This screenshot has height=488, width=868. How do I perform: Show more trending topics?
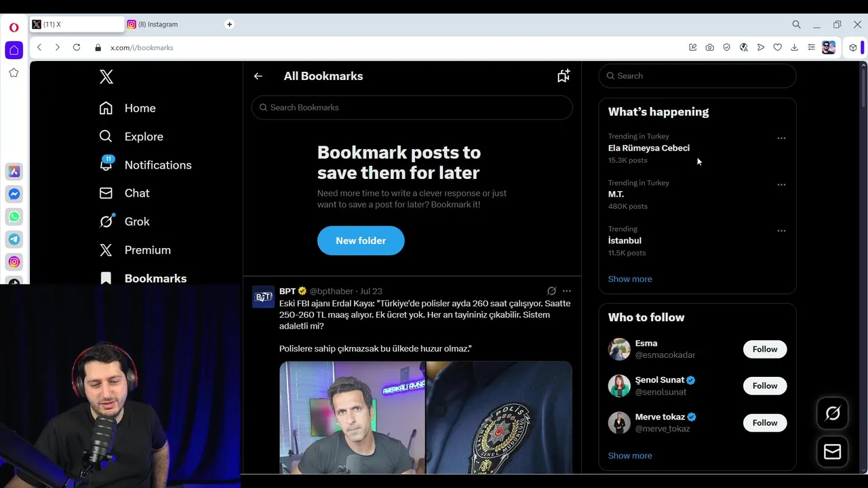630,279
